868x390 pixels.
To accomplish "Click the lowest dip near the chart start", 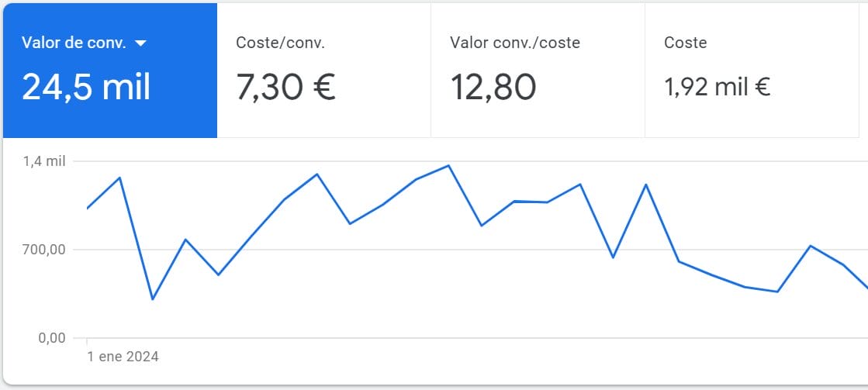I will 152,299.
